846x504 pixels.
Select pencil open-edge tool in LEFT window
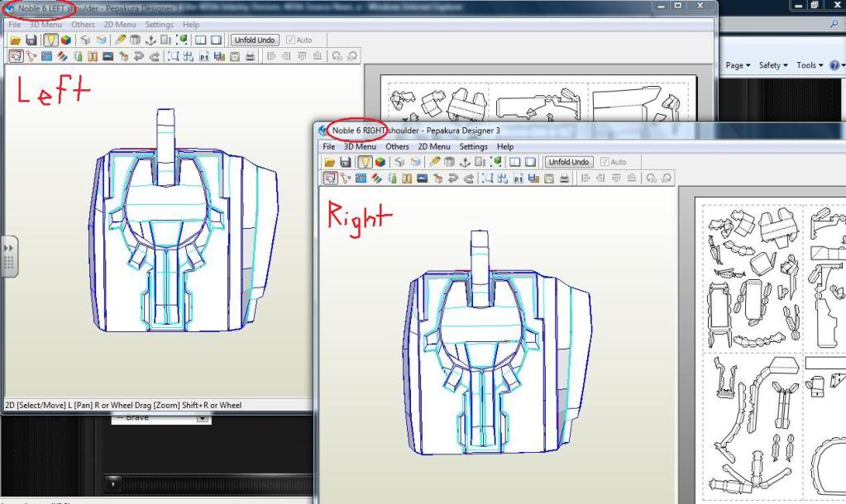(120, 40)
